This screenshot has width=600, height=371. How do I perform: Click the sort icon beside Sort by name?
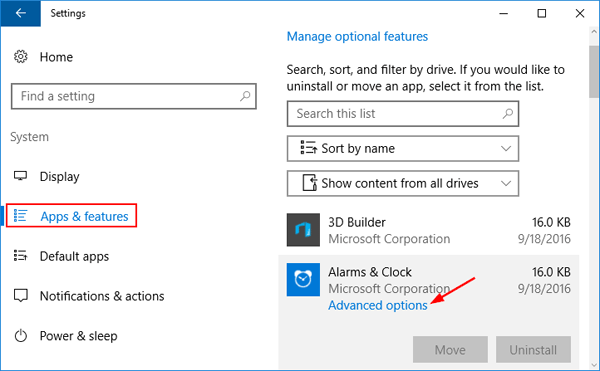308,148
